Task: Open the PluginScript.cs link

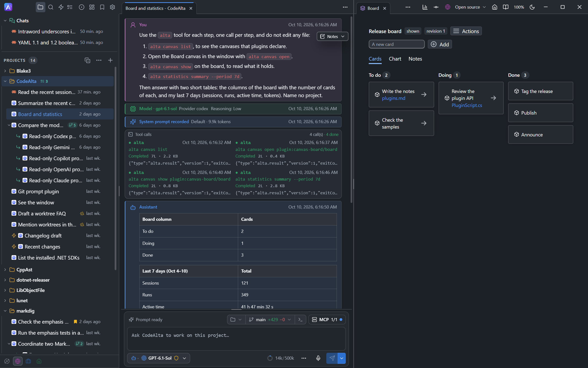Action: click(x=467, y=105)
